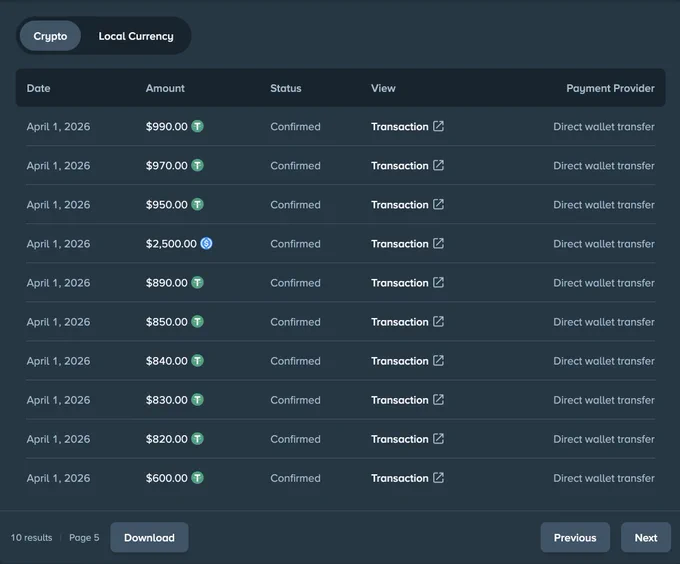The image size is (680, 564).
Task: Go to the Previous page
Action: 575,538
